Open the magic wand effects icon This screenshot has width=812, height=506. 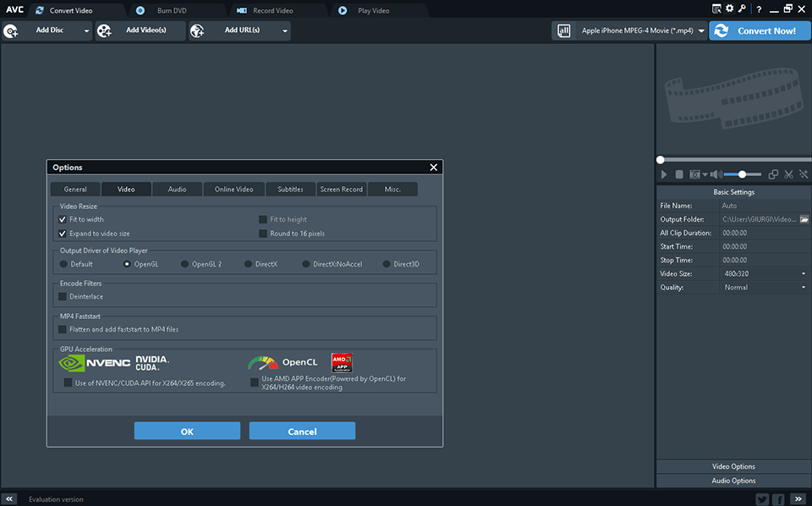[x=804, y=174]
